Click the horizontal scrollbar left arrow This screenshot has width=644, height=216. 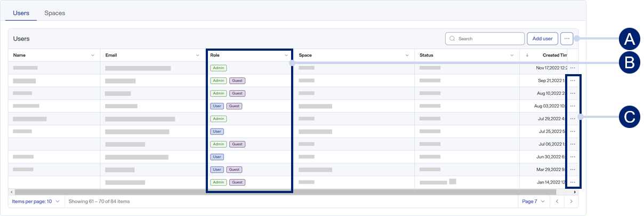point(11,191)
